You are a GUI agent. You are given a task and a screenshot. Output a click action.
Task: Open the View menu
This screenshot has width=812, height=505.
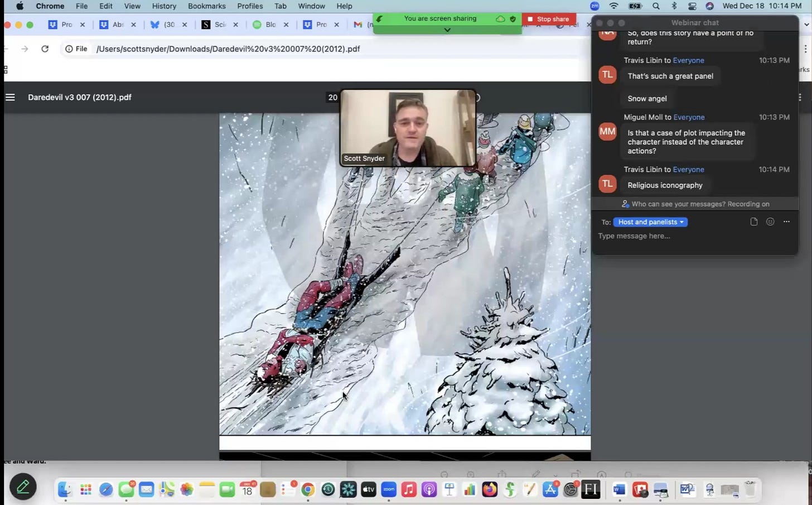132,6
